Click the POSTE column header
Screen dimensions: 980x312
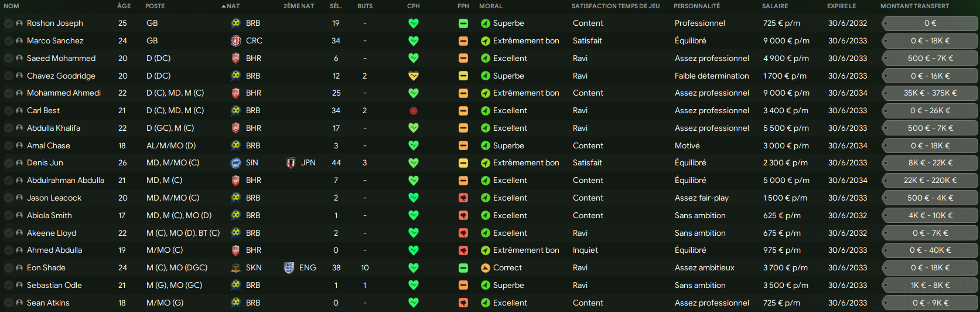coord(155,6)
